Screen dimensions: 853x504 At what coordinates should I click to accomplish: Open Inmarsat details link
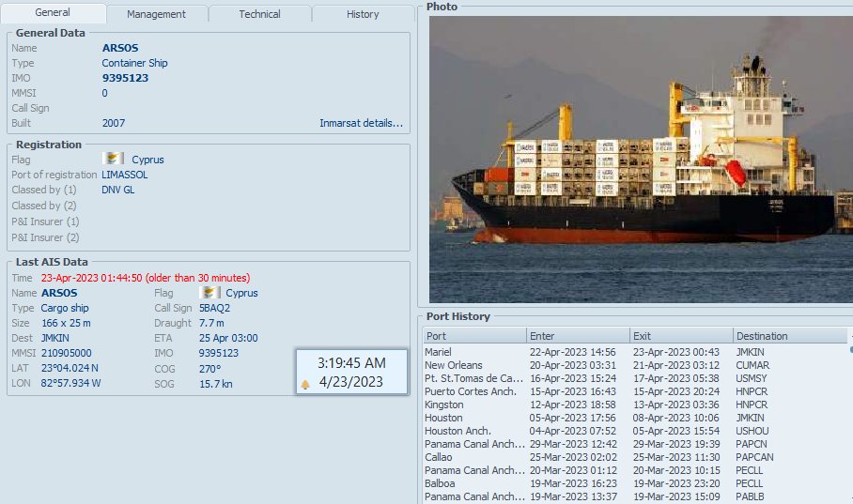click(x=362, y=123)
